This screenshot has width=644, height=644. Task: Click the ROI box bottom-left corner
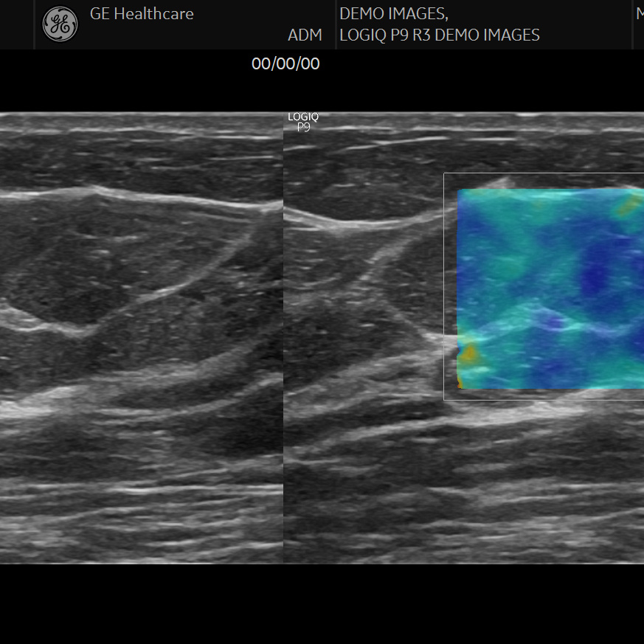[444, 399]
